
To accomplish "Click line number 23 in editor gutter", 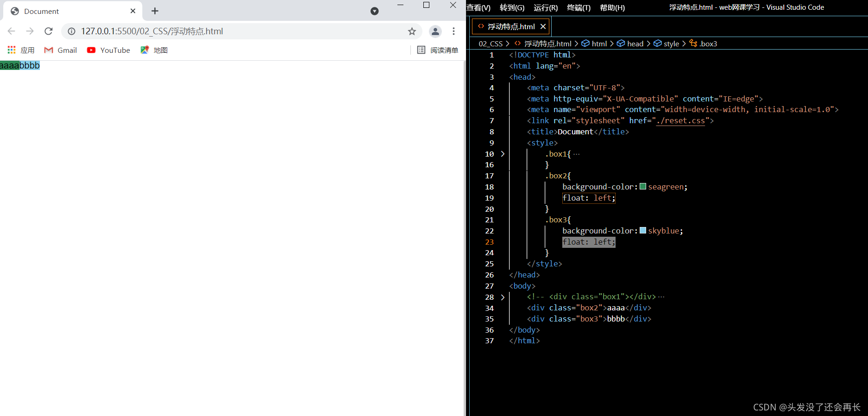I will click(490, 242).
